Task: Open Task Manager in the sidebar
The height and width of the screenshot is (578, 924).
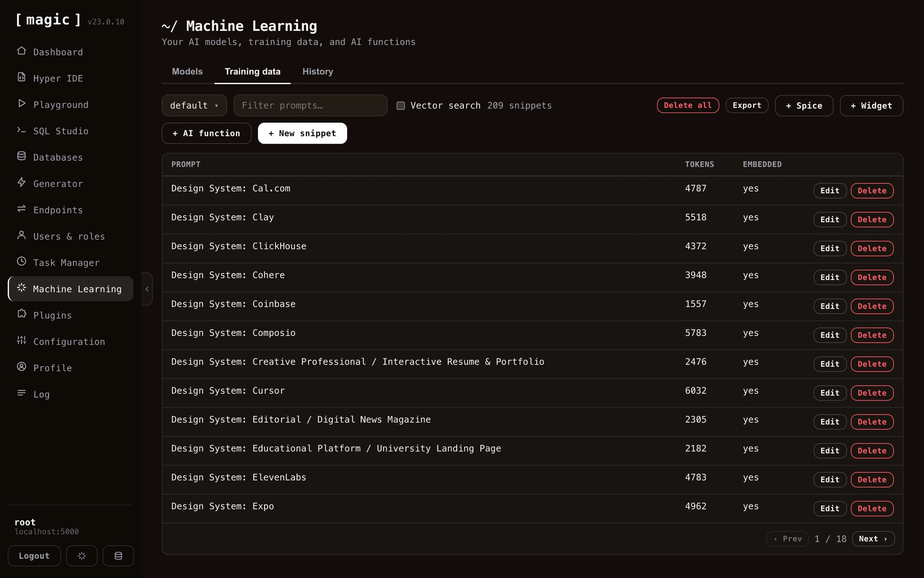Action: coord(71,262)
